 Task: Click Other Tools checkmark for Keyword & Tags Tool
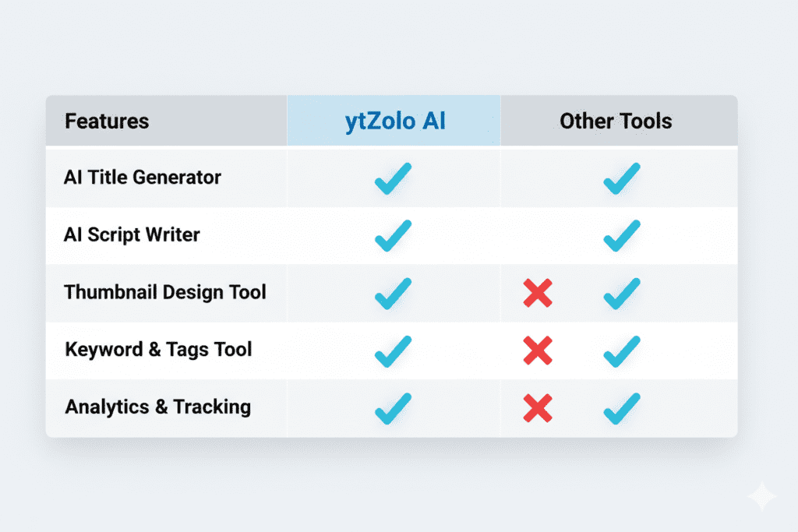(621, 351)
